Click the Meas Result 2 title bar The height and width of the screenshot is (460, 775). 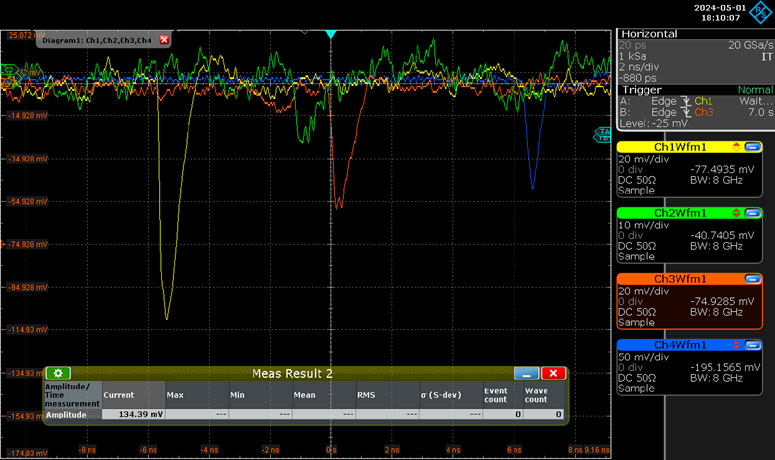[x=292, y=374]
